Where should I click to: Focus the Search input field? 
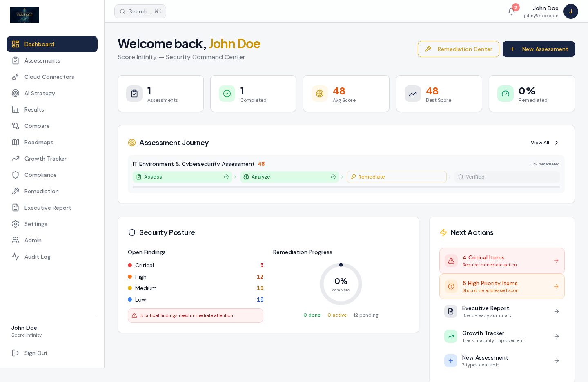click(x=140, y=11)
